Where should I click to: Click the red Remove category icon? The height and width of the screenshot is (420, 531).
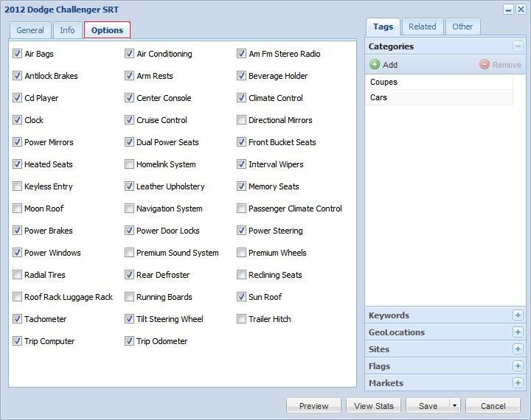[485, 65]
